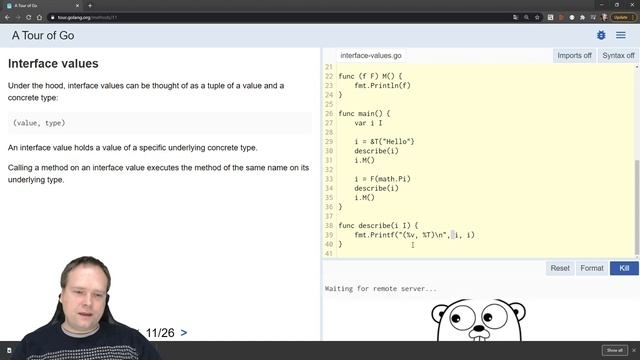Click the download file icon in bottom bar
This screenshot has width=640, height=360.
point(9,351)
